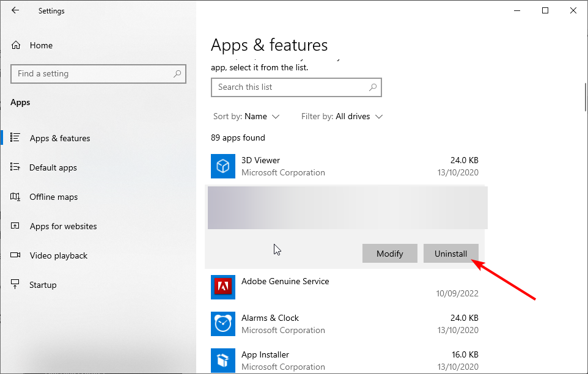Screen dimensions: 588x374
Task: Maximize the Settings window
Action: [545, 10]
